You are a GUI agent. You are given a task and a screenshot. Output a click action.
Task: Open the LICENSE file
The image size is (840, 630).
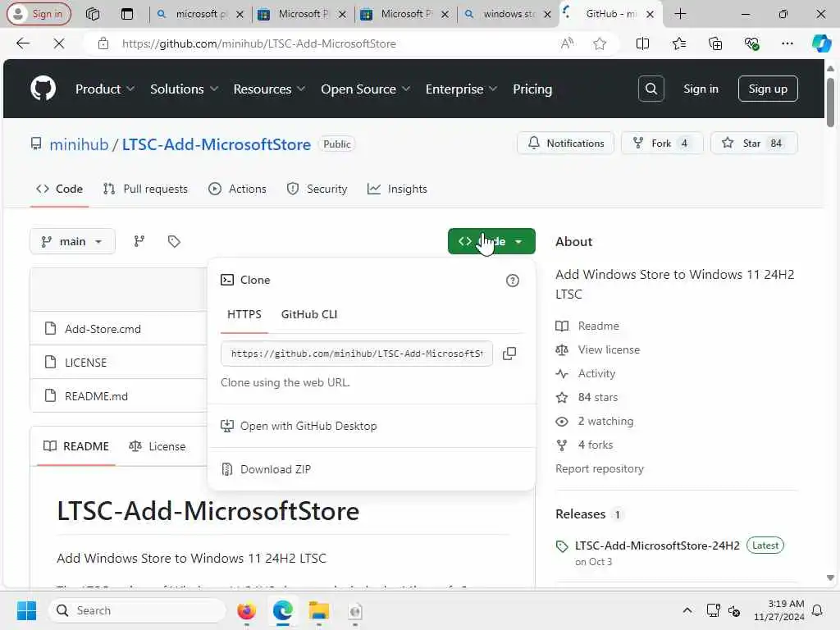(x=85, y=363)
